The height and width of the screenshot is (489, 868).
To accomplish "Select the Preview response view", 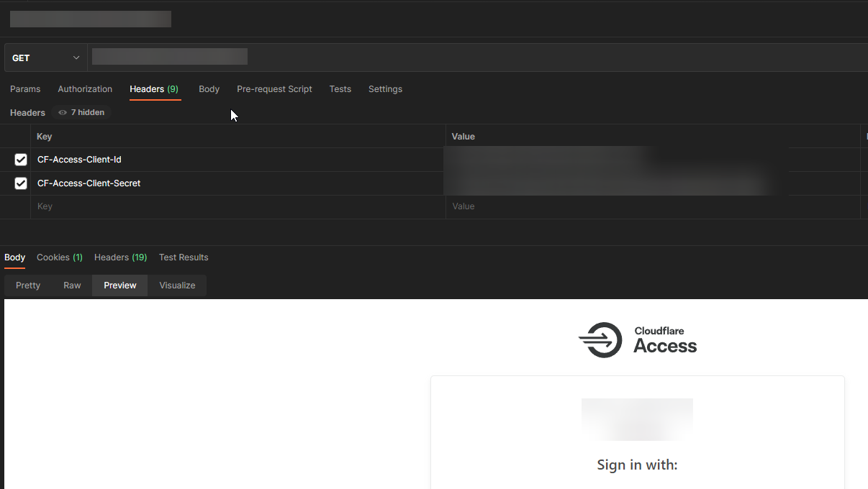I will click(x=120, y=285).
